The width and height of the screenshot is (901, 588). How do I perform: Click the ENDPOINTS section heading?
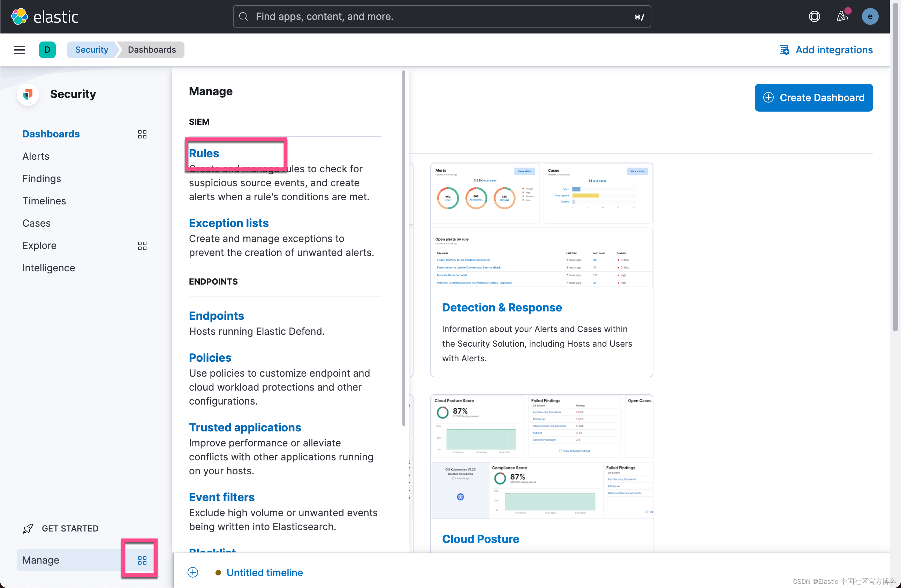(213, 282)
